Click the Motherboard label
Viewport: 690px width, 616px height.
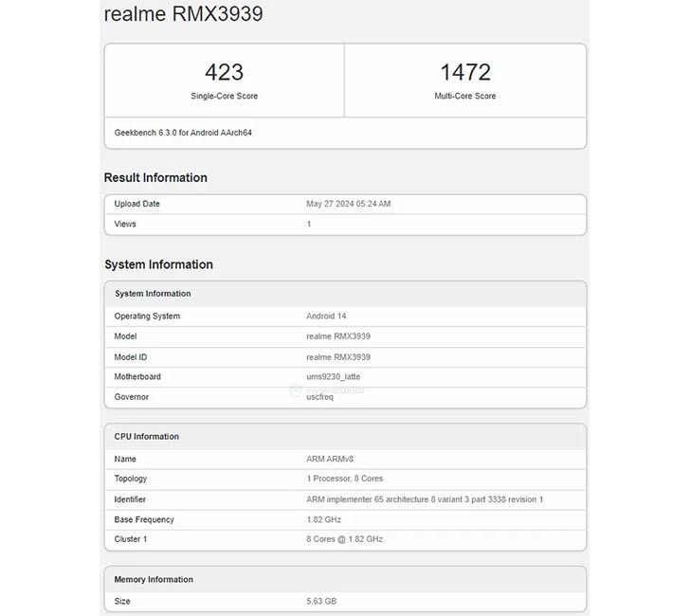[x=137, y=376]
